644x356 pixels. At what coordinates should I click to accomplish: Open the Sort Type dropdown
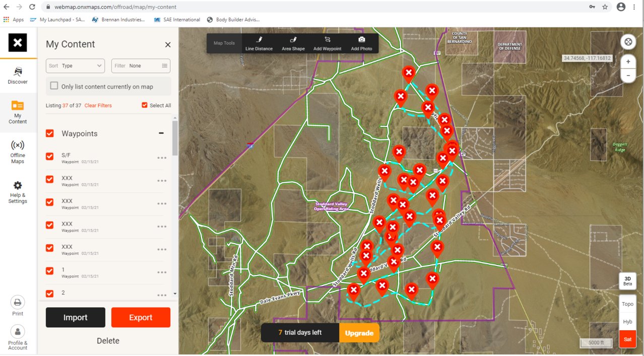75,66
